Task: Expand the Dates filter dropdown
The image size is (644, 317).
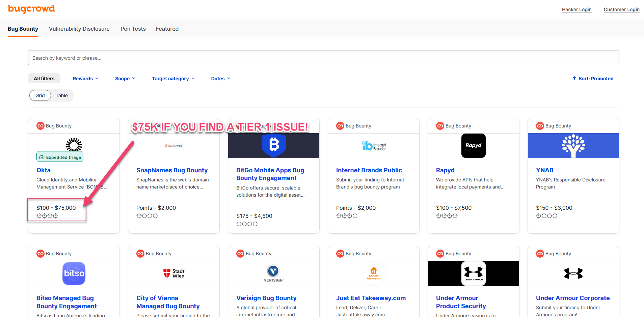Action: click(x=221, y=79)
